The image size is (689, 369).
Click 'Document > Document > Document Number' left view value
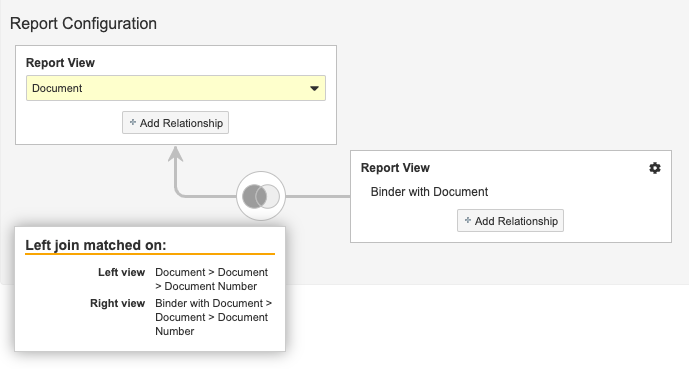(211, 279)
